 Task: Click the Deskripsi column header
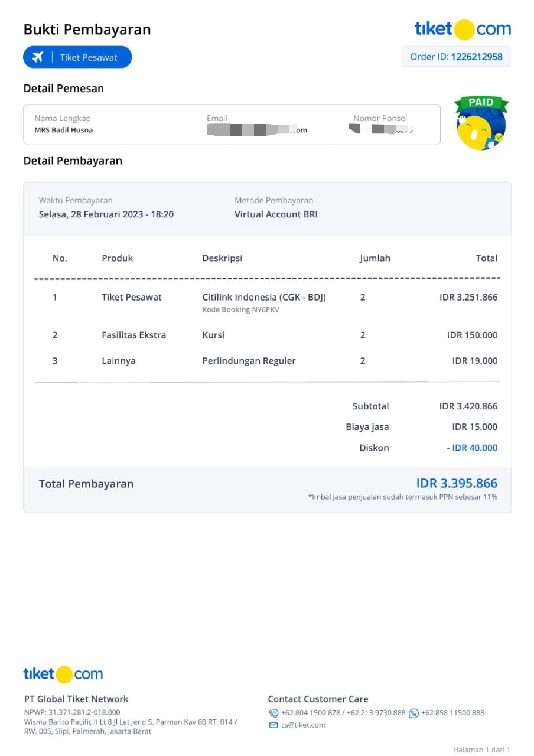pos(222,258)
